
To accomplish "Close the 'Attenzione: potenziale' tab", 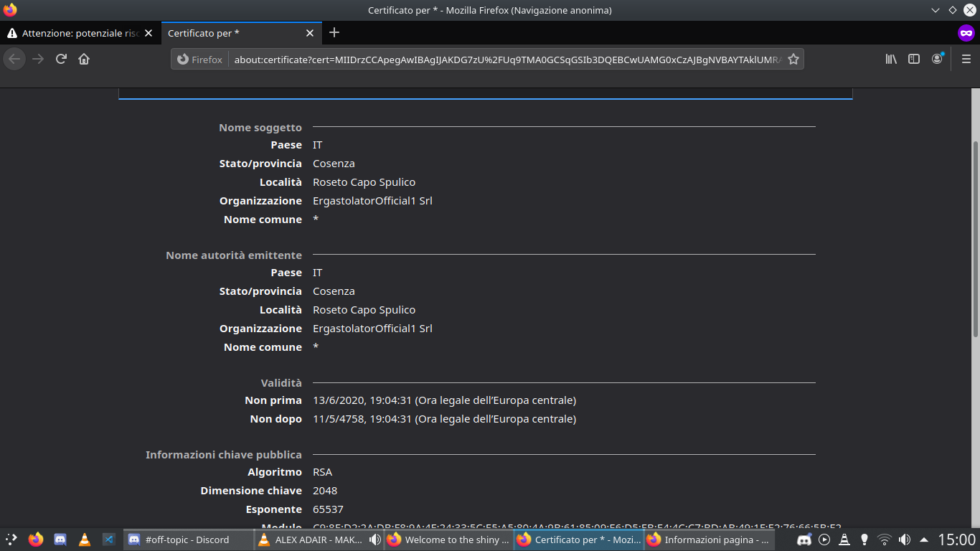I will point(149,33).
